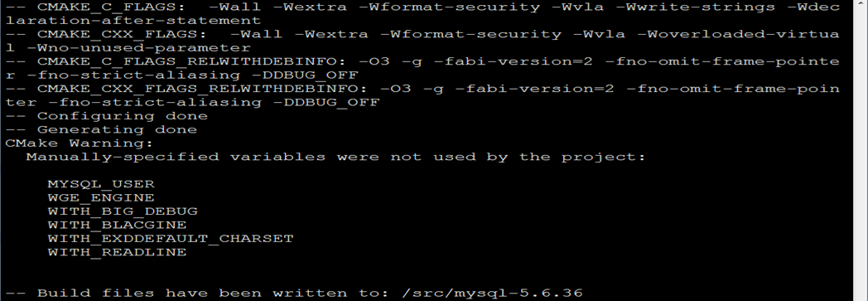The height and width of the screenshot is (301, 868).
Task: Click the 'Configuring done' line
Action: (x=106, y=116)
